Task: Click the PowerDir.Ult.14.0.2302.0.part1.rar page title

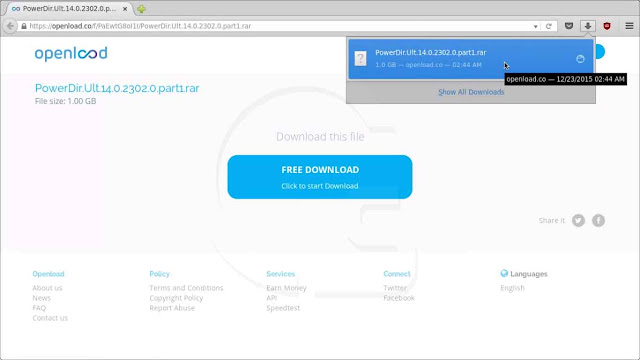Action: (117, 88)
